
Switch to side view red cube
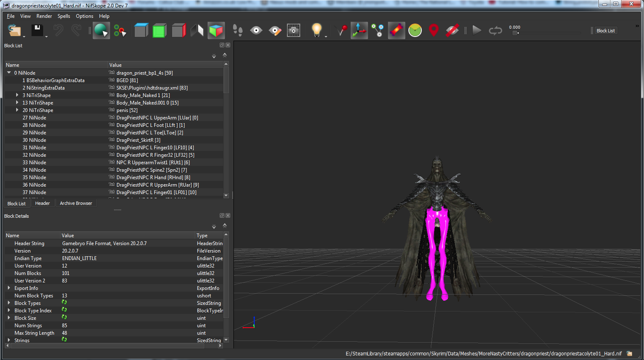178,30
